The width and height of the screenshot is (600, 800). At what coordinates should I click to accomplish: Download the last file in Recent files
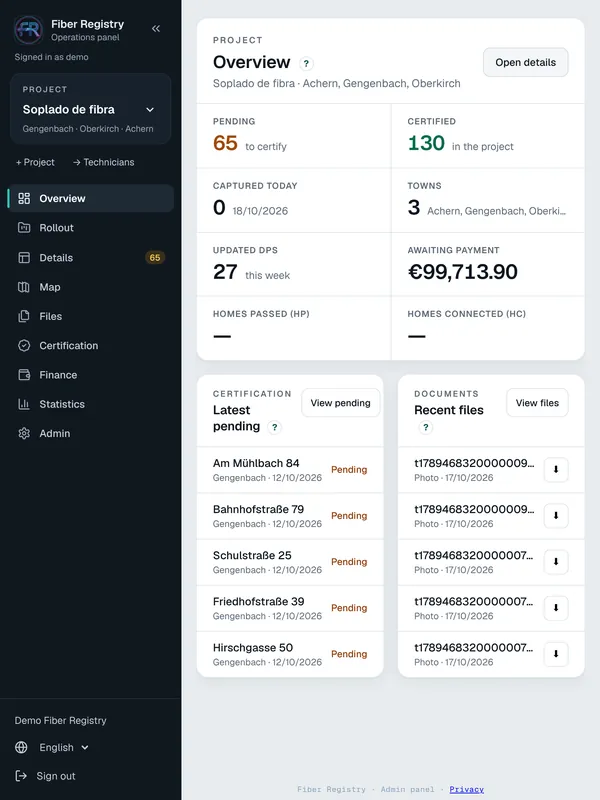coord(556,654)
